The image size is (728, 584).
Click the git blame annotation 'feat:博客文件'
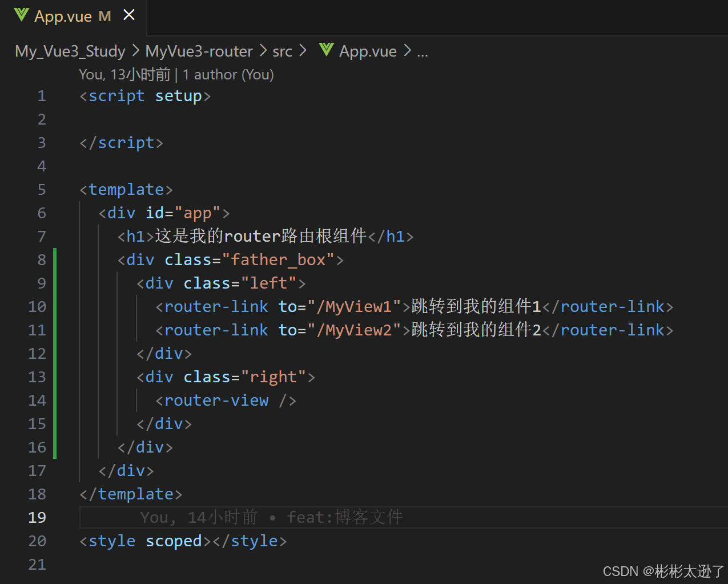coord(345,518)
